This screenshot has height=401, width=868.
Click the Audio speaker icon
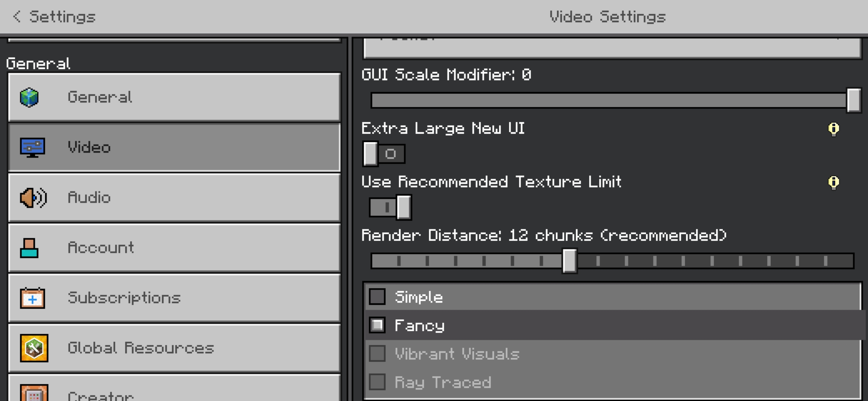click(33, 198)
